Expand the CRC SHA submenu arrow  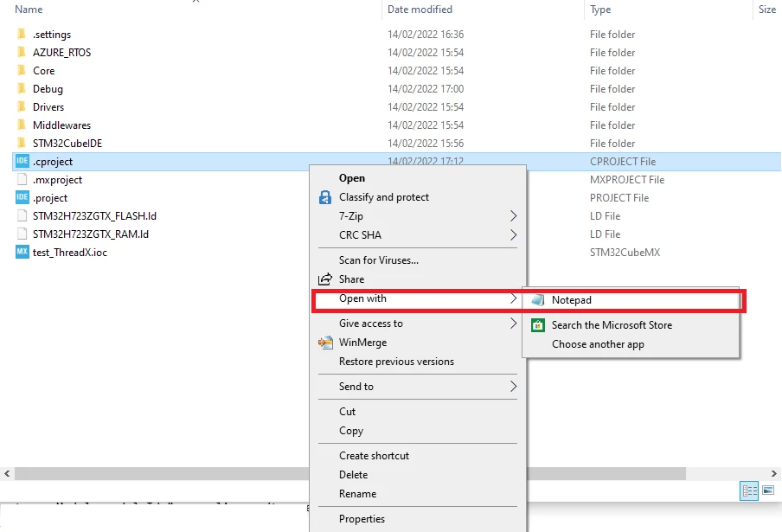513,234
